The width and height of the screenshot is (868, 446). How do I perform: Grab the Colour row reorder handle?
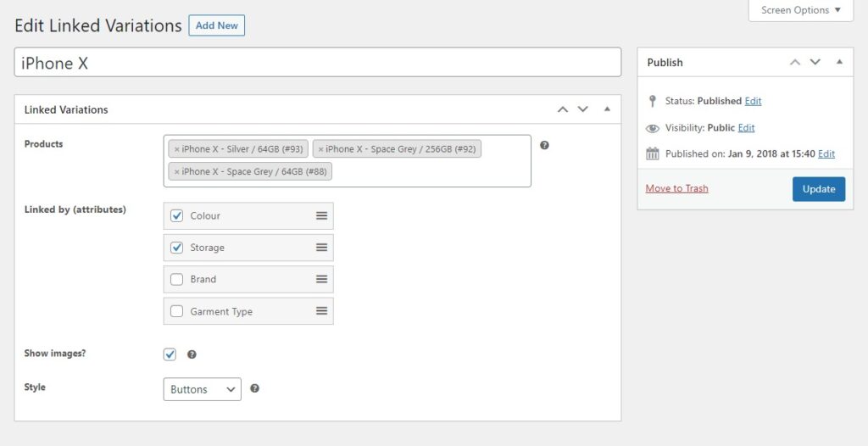(x=321, y=215)
